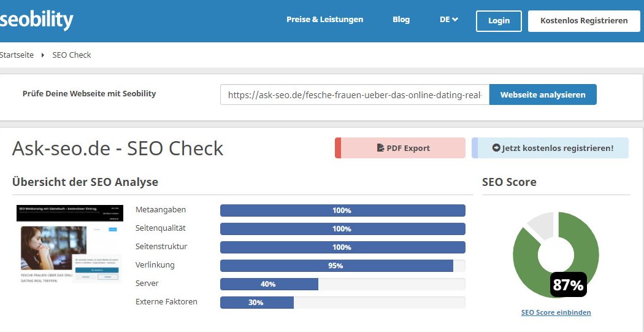Click Kostenlos Registrieren button
The image size is (644, 332).
click(x=584, y=21)
